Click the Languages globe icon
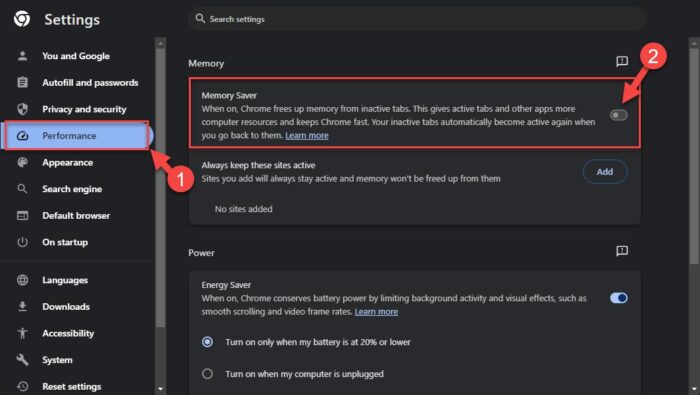 click(22, 280)
